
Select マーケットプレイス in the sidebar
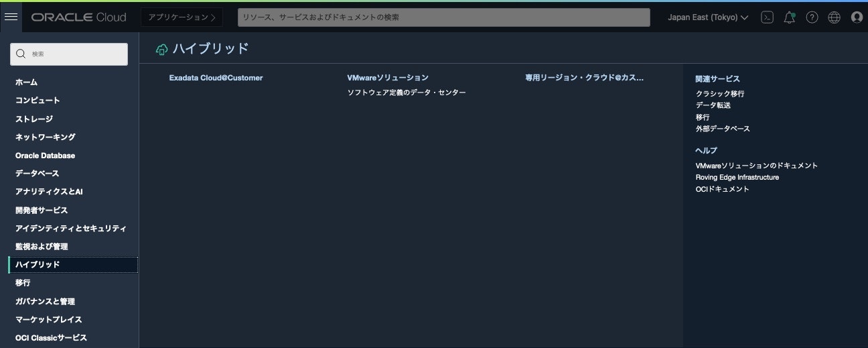tap(49, 320)
